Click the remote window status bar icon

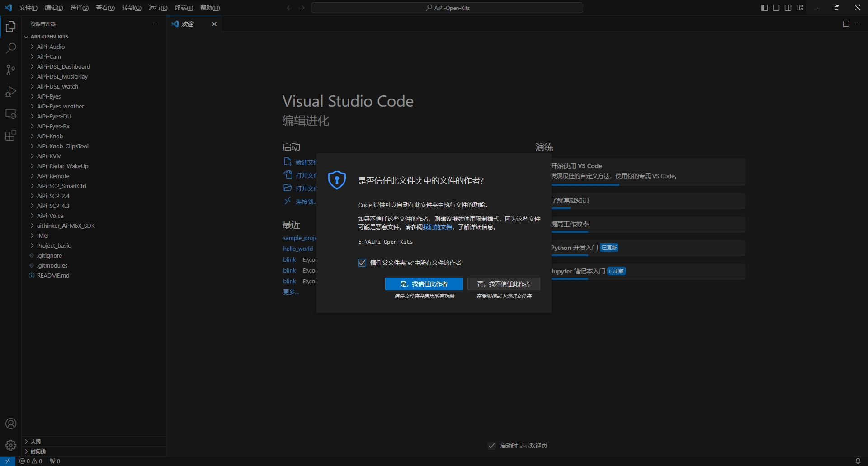(x=8, y=461)
